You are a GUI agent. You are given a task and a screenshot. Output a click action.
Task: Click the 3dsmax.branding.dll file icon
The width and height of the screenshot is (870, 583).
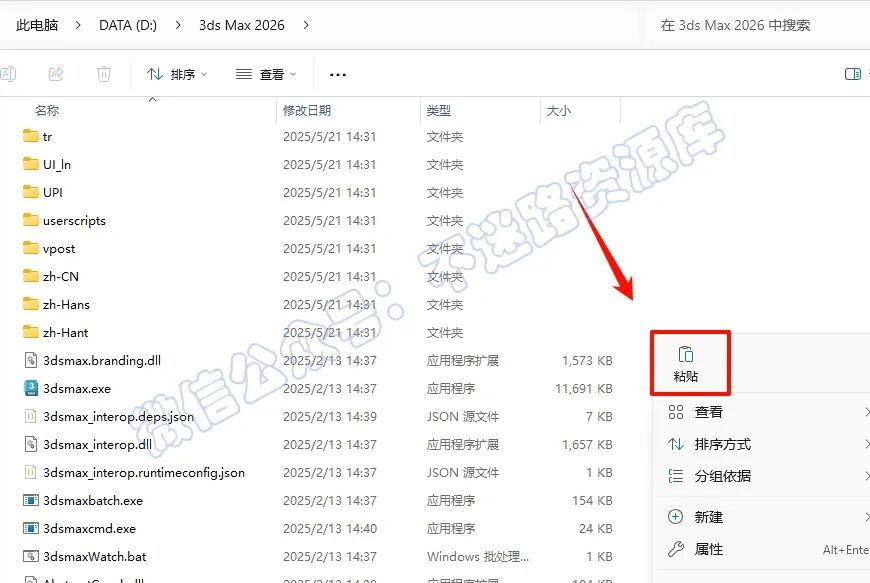[x=31, y=360]
